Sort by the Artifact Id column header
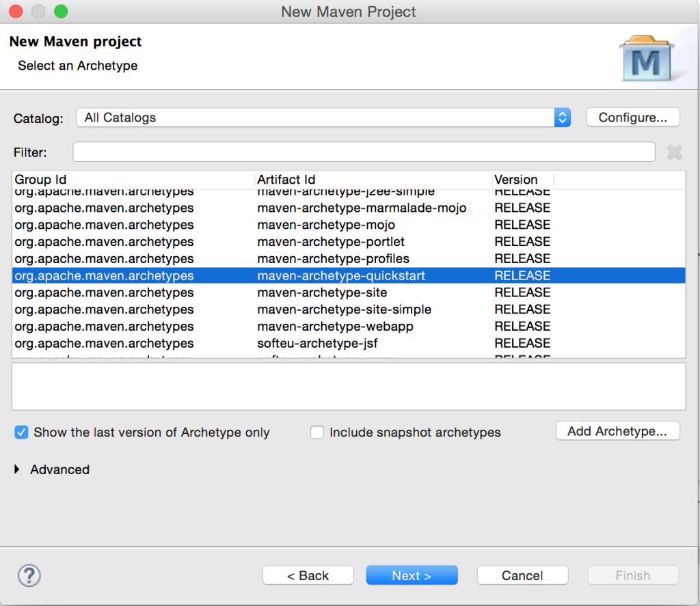 373,180
